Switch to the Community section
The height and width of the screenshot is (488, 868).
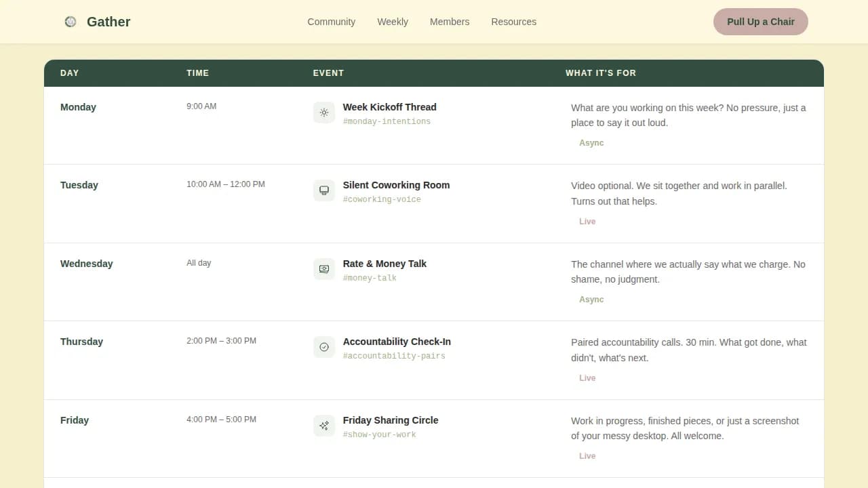pos(331,22)
